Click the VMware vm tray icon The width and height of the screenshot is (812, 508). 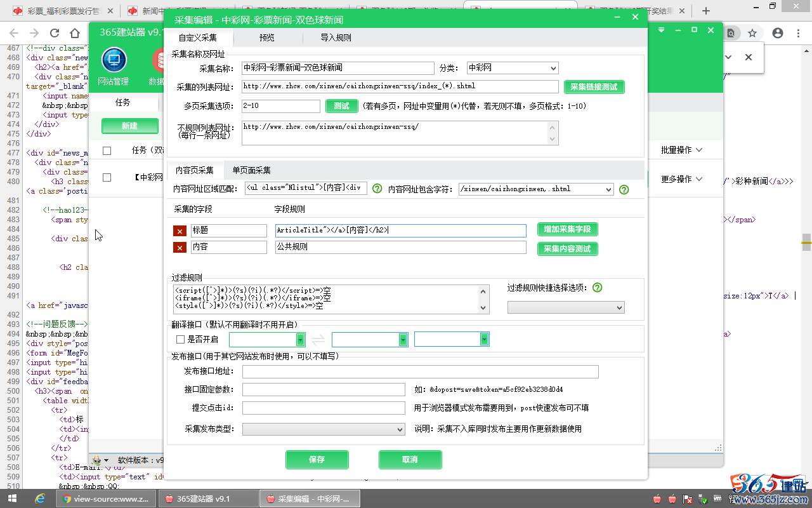pos(717,498)
